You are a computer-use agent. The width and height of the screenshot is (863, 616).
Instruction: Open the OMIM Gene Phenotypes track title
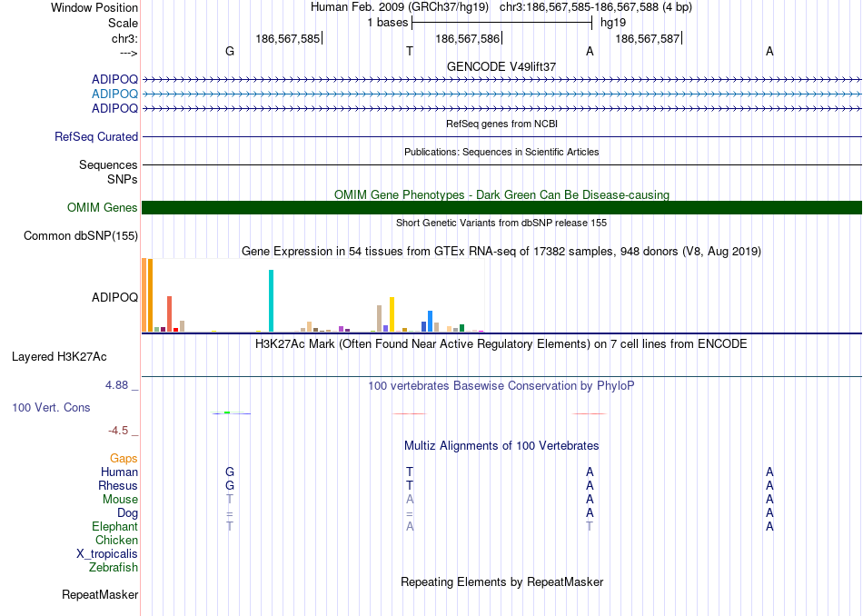pos(501,194)
